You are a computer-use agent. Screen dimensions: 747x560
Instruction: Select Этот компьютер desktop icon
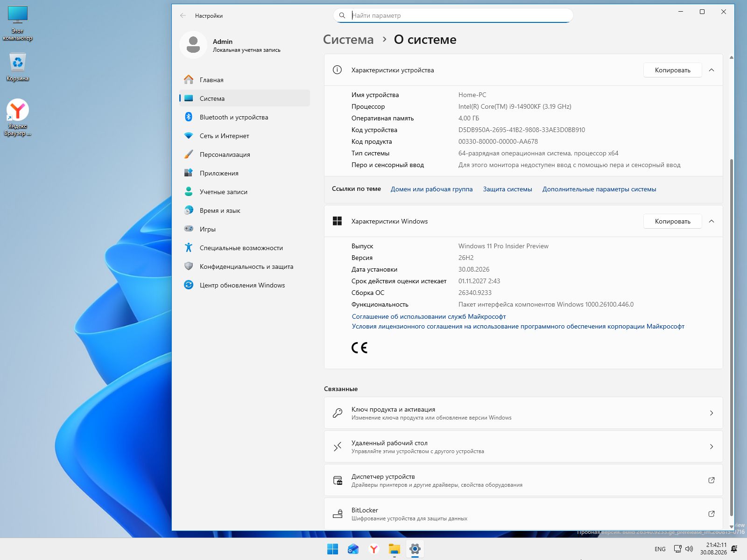(18, 23)
